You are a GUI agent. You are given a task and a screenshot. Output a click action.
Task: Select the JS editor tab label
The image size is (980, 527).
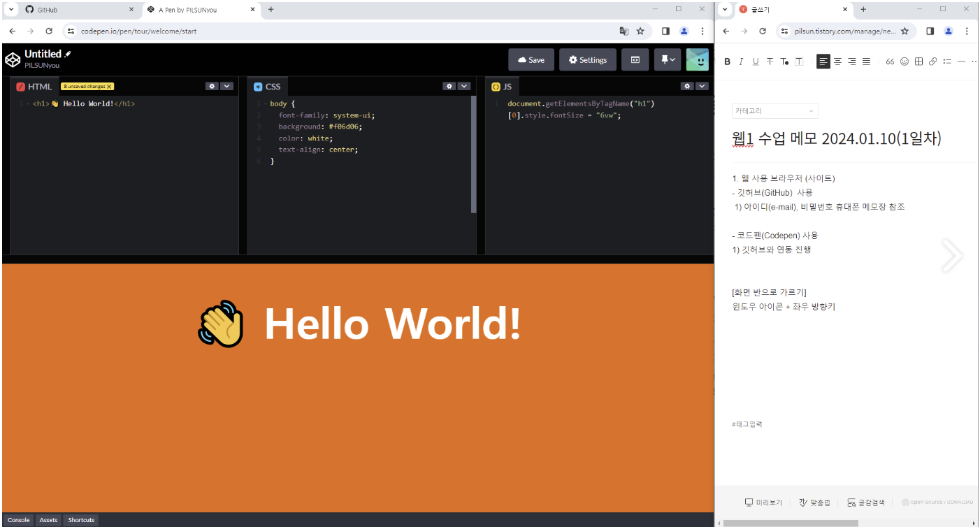pos(502,87)
